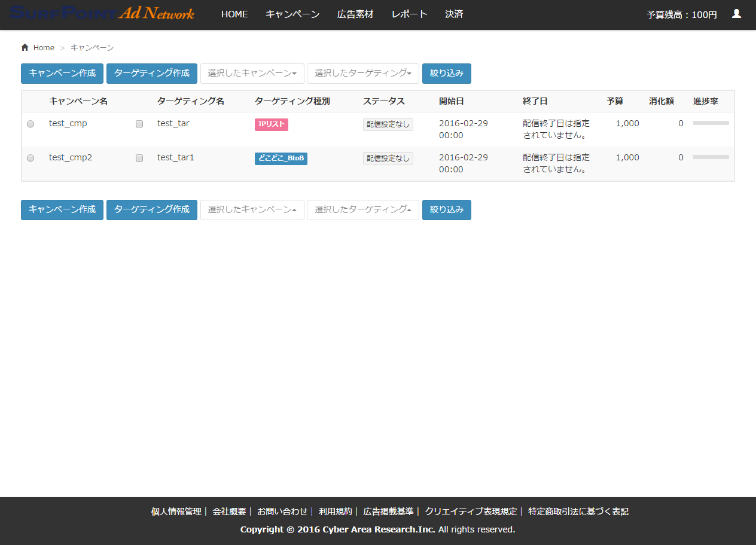Screen dimensions: 756x545
Task: Click the user account icon in header
Action: [736, 14]
